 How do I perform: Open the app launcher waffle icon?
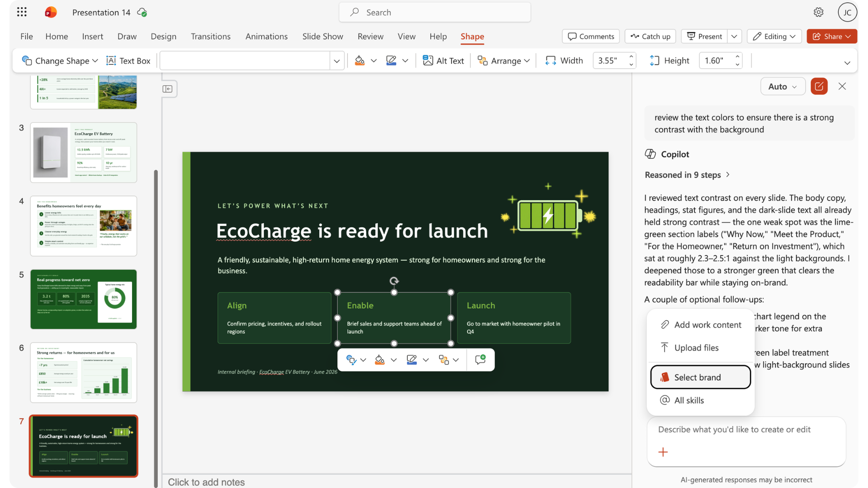[22, 12]
